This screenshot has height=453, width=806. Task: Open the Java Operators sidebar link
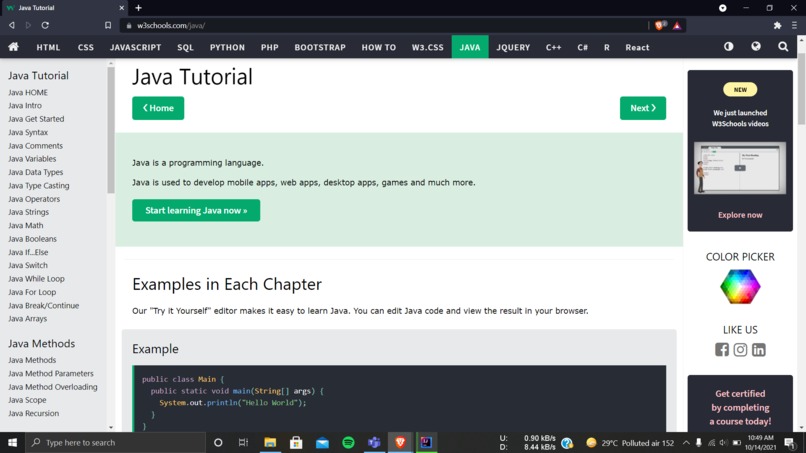pos(34,199)
